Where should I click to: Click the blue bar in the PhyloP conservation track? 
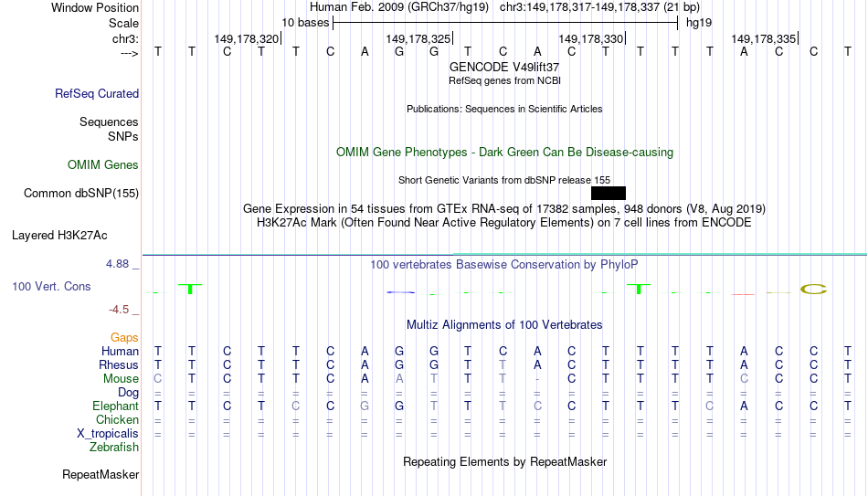pyautogui.click(x=401, y=291)
